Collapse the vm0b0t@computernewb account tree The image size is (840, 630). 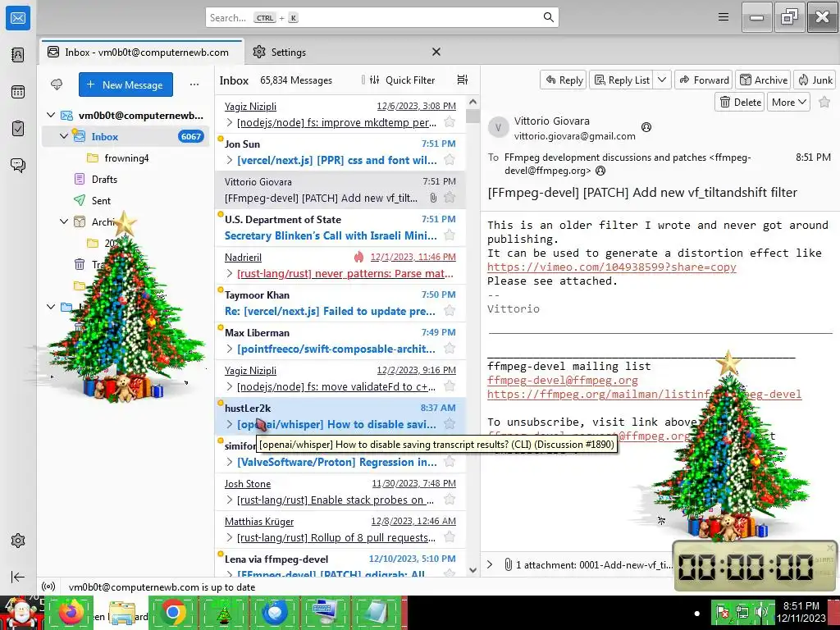51,115
